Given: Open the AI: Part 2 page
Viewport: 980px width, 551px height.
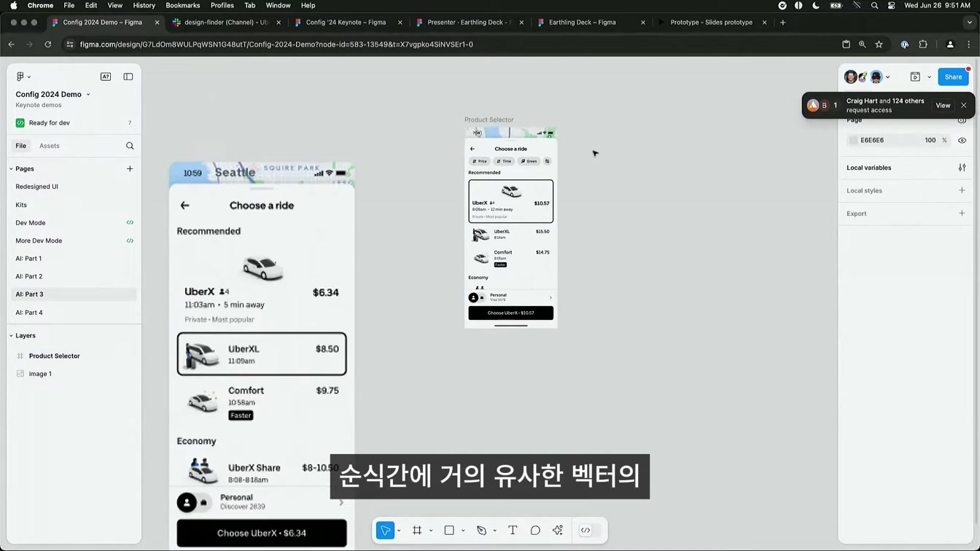Looking at the screenshot, I should 29,276.
